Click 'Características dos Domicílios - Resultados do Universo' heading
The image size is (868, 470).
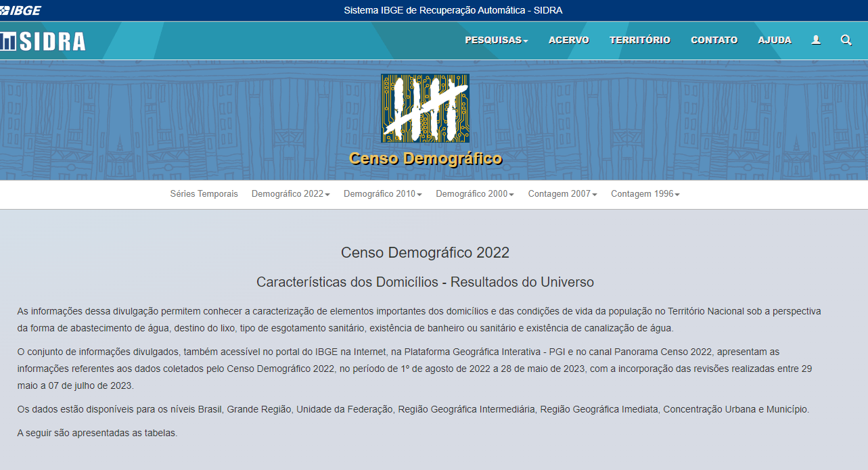(425, 282)
